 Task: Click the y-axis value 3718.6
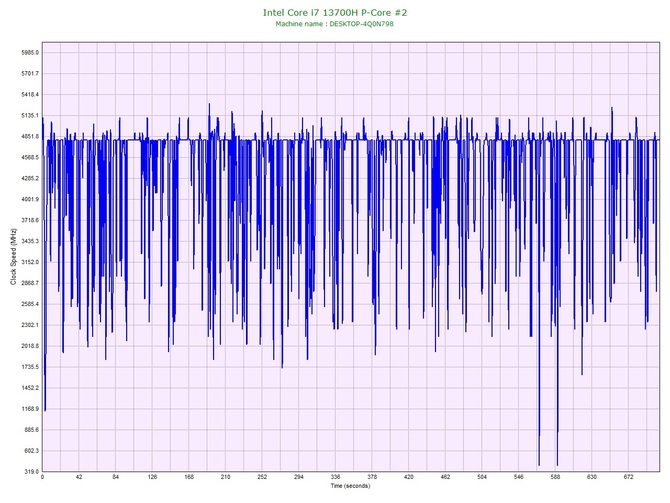pos(30,220)
